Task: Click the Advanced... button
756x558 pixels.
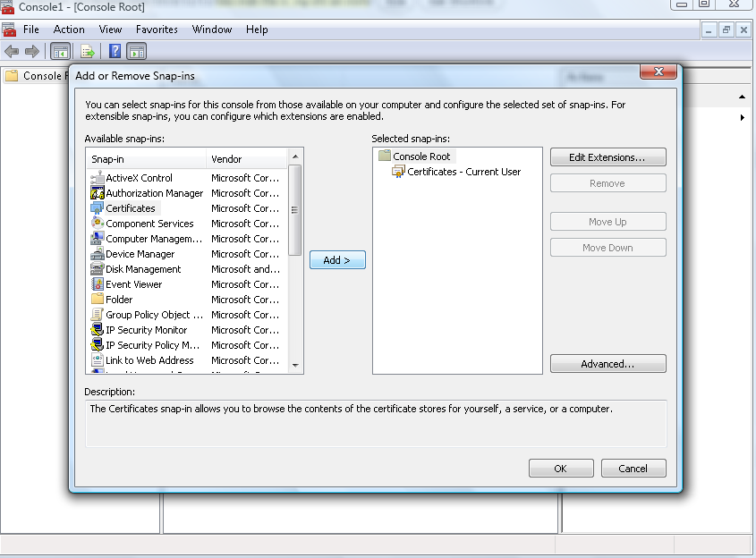Action: click(607, 364)
